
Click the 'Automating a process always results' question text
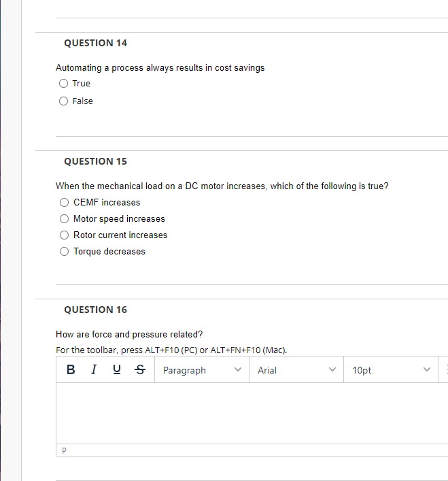(160, 68)
